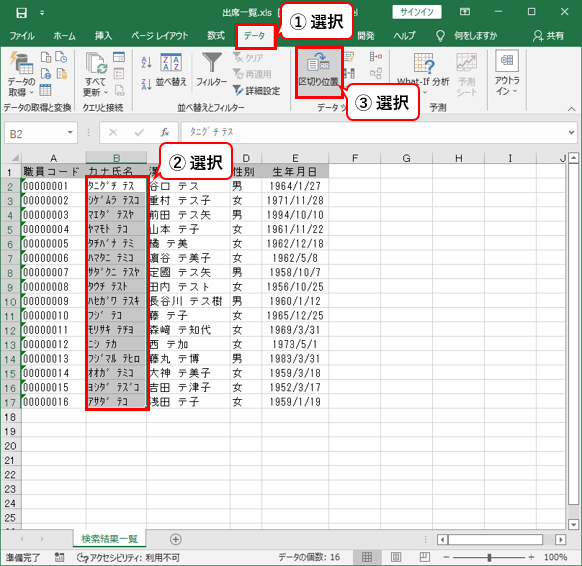The height and width of the screenshot is (566, 582).
Task: Select Normal view button in status bar
Action: click(367, 557)
